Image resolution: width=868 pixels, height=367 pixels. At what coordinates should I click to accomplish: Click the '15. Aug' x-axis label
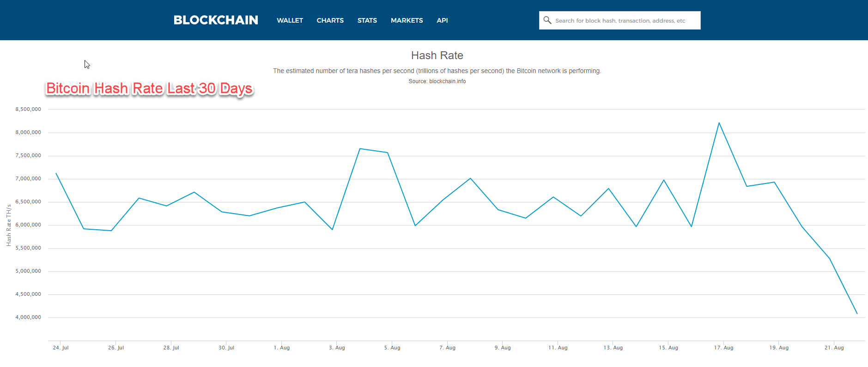pyautogui.click(x=668, y=348)
